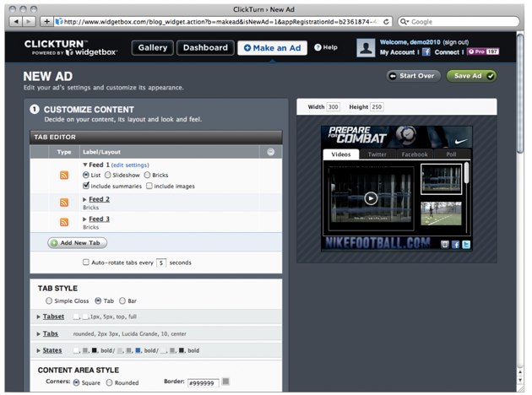Click the green Save Ad button

click(x=471, y=76)
